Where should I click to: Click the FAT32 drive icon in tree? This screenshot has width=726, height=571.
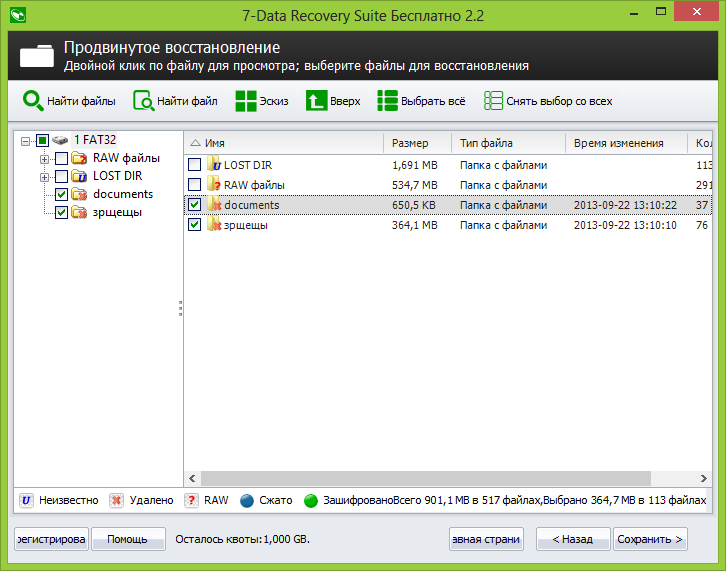[x=61, y=140]
